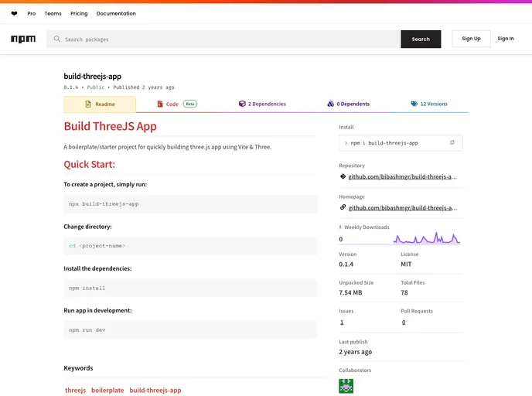The width and height of the screenshot is (532, 396).
Task: Click the package title build-threejs-app
Action: pos(92,77)
